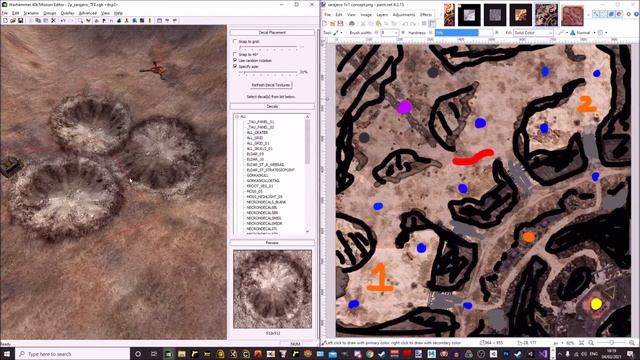Open Visual Studio icon on taskbar
The width and height of the screenshot is (640, 360).
click(x=543, y=354)
